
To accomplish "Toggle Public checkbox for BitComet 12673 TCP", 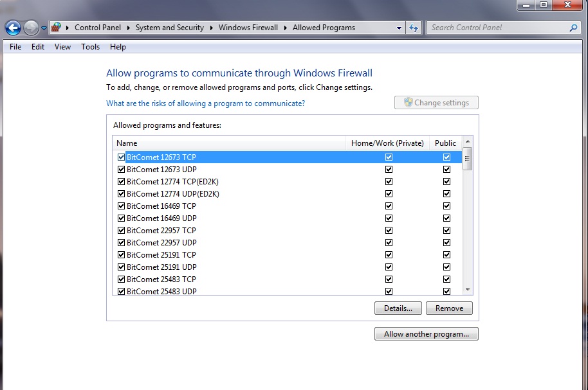I will (446, 157).
